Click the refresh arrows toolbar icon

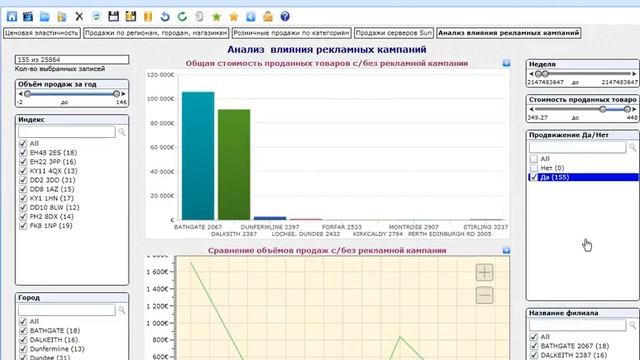(x=96, y=16)
